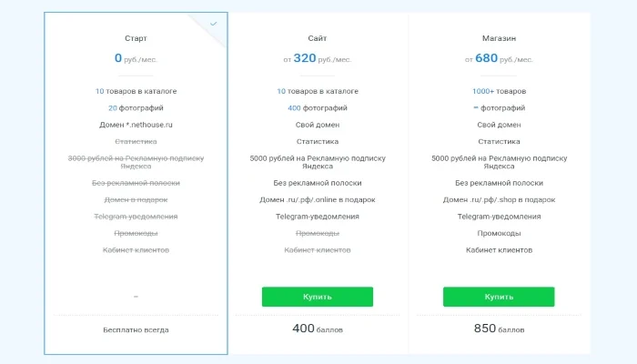The width and height of the screenshot is (637, 364).
Task: Click Промокоды in the Магазин plan
Action: point(499,234)
